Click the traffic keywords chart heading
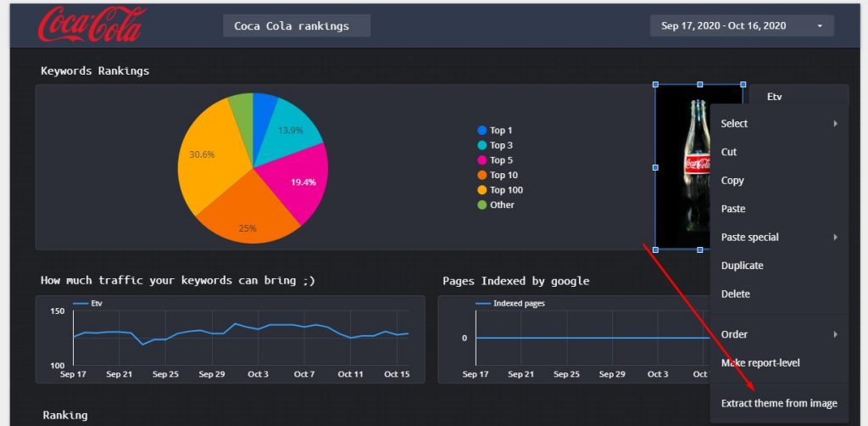The height and width of the screenshot is (426, 868). 178,280
